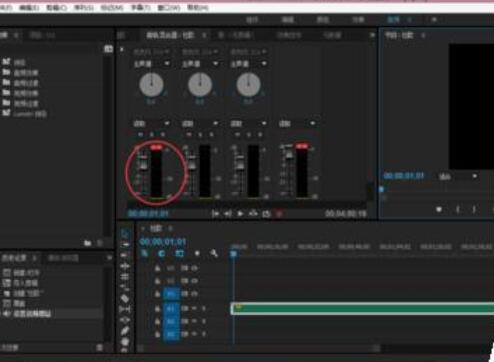Open the first channel output assignment dropdown
494x362 pixels.
152,63
